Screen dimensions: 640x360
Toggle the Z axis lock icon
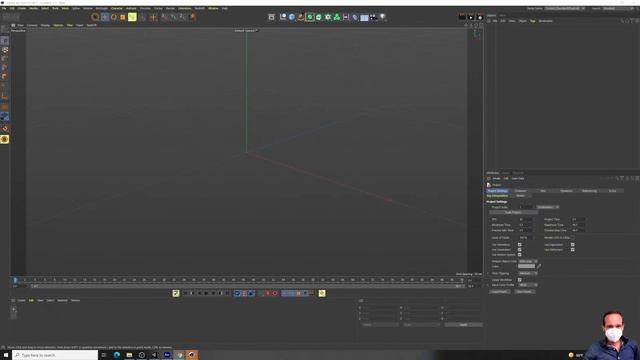tap(182, 17)
